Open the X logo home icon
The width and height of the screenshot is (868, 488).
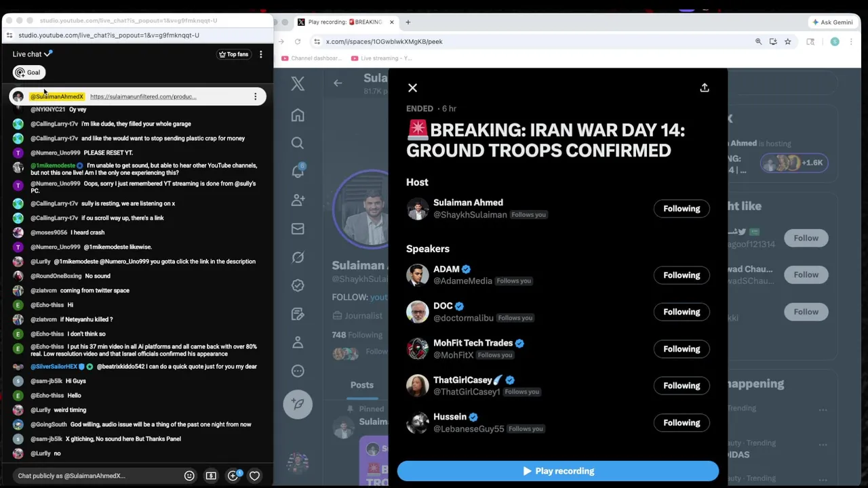pyautogui.click(x=298, y=83)
